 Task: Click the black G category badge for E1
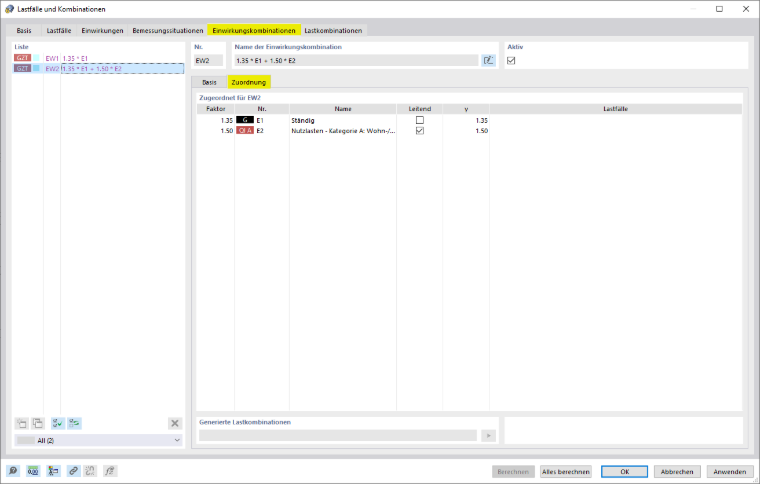click(245, 120)
